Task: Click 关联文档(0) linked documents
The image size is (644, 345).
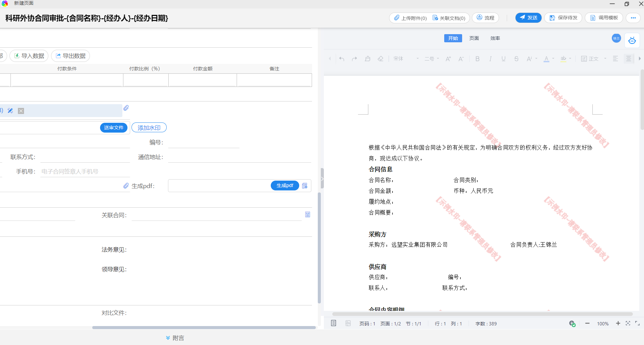Action: coord(449,18)
